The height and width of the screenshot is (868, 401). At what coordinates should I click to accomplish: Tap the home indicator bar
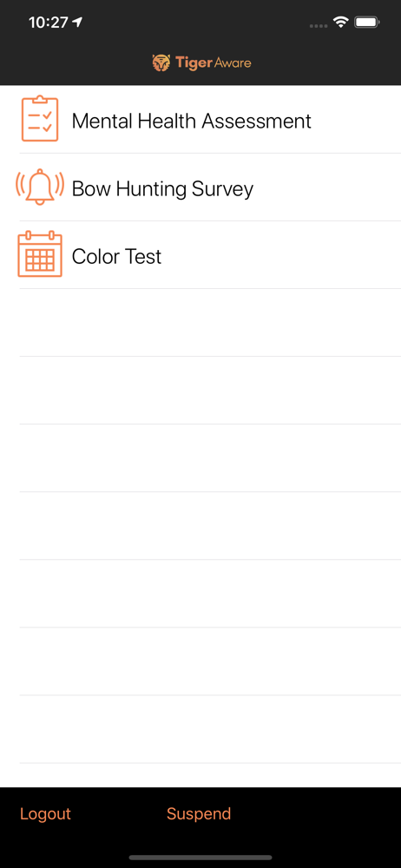[200, 858]
